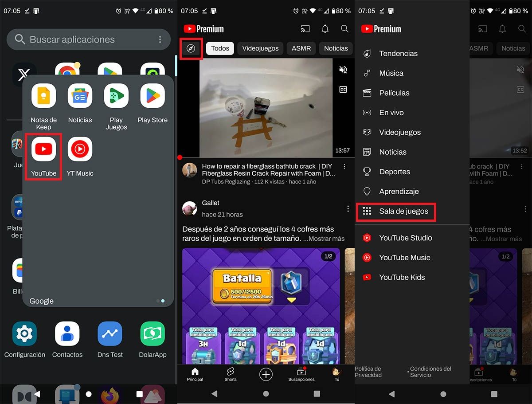The height and width of the screenshot is (404, 532).
Task: Tap the DP Tubs Reglazing channel avatar
Action: 190,170
